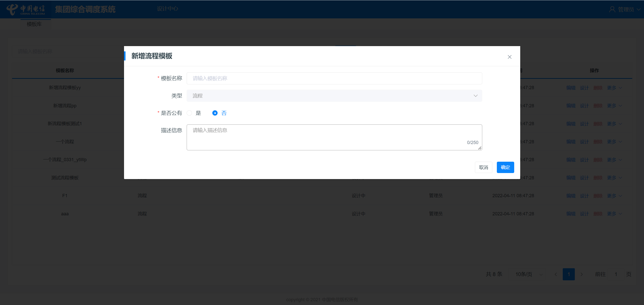Expand 更多 chevron in F1 row
Screen dimensions: 644x305
[x=620, y=196]
